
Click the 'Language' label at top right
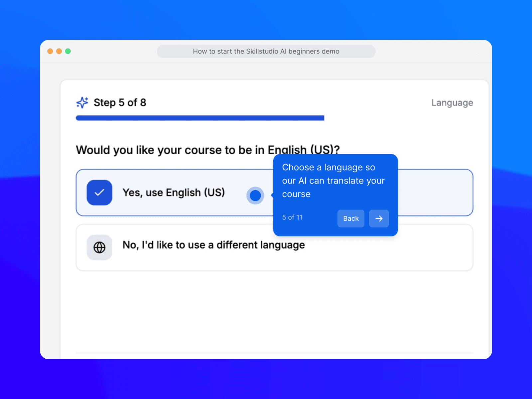coord(452,103)
